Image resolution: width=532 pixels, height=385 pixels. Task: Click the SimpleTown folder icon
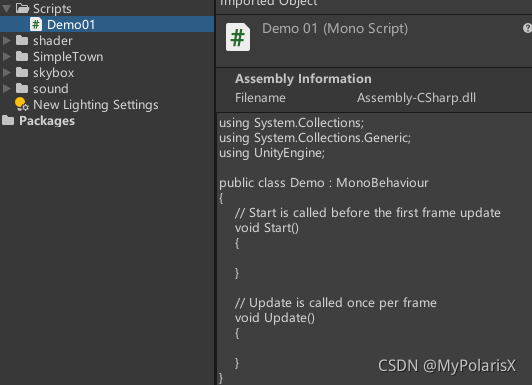click(22, 56)
